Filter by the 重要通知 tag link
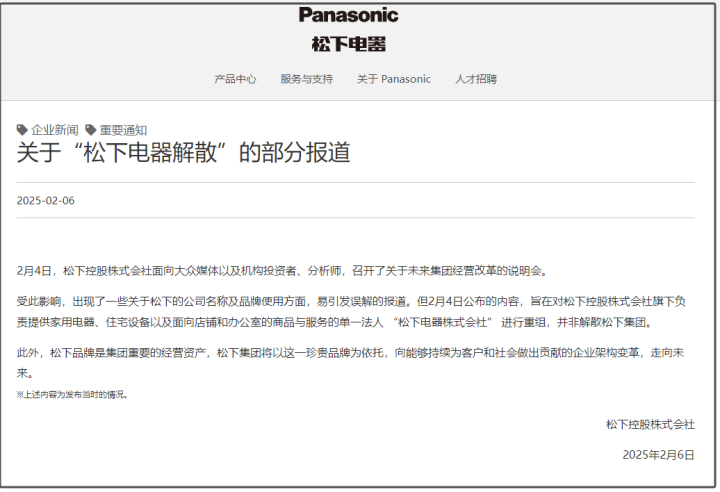This screenshot has height=492, width=720. (x=123, y=130)
